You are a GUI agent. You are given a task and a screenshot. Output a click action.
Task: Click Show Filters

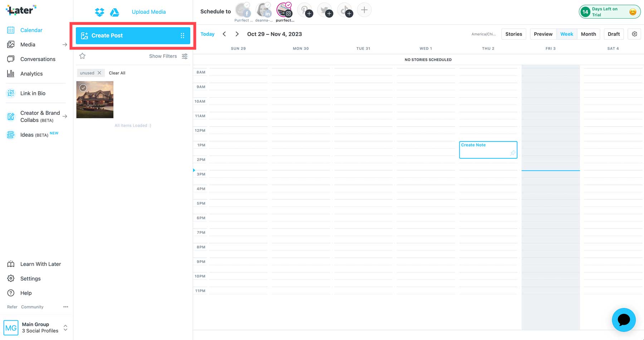(x=163, y=56)
